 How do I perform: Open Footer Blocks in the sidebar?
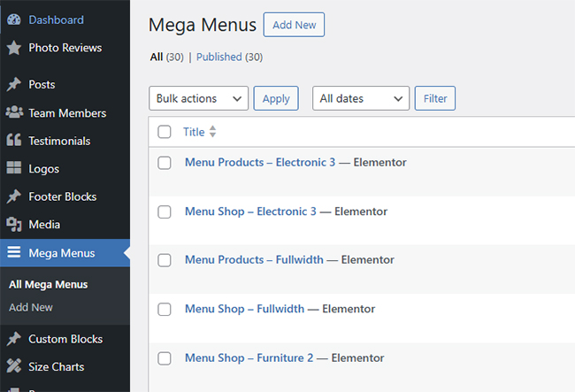(63, 196)
